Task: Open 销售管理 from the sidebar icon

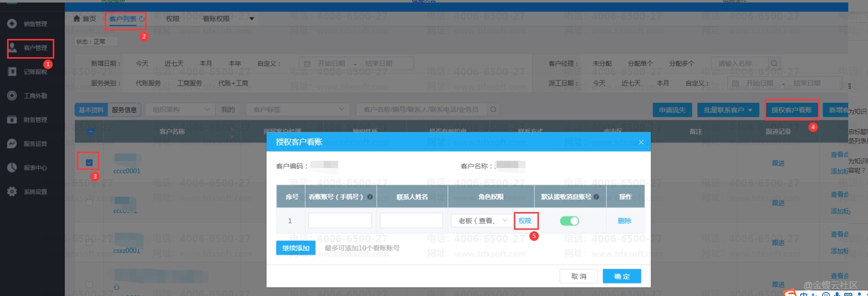Action: tap(12, 24)
